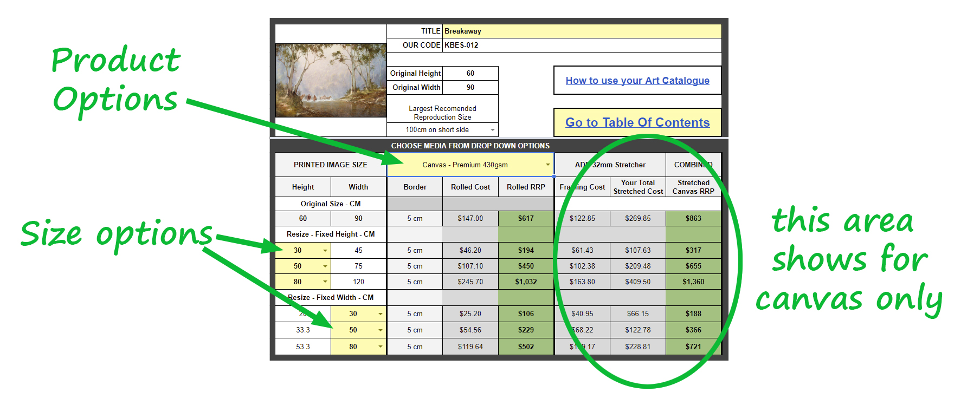Select the $617 Rolled RRP green cell

526,219
